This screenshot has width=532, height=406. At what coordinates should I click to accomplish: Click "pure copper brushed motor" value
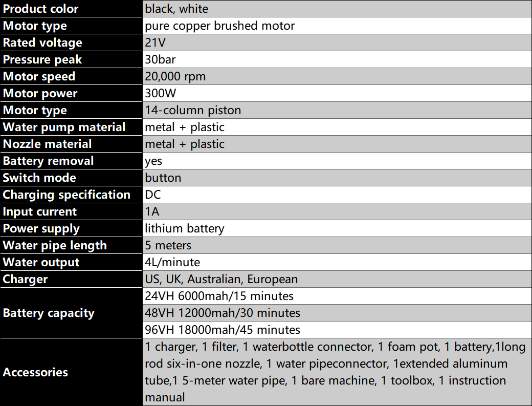[x=220, y=26]
